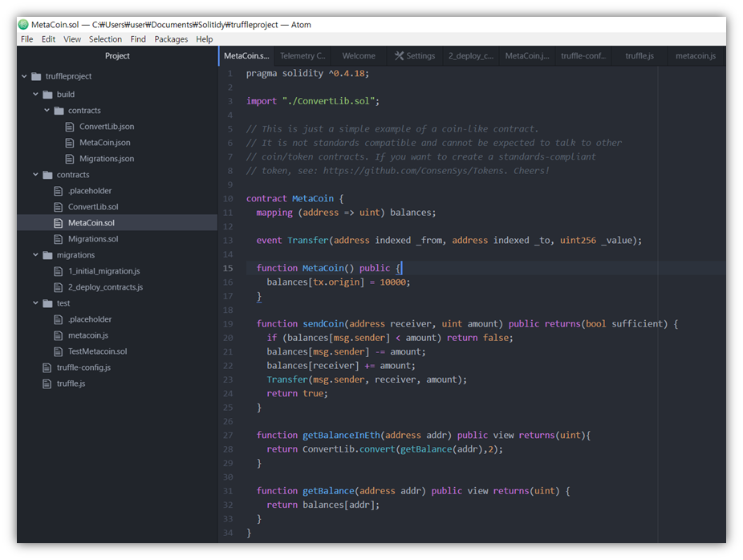The height and width of the screenshot is (560, 743).
Task: Switch to the truffle.js editor tab
Action: (639, 56)
